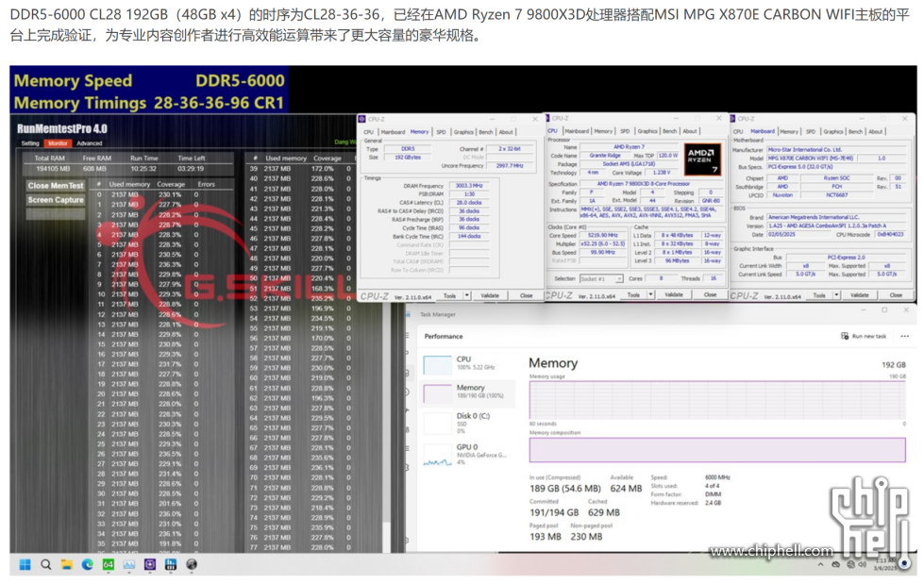The height and width of the screenshot is (584, 924).
Task: Click the BIOS Date field 02/05/2025
Action: [x=791, y=234]
